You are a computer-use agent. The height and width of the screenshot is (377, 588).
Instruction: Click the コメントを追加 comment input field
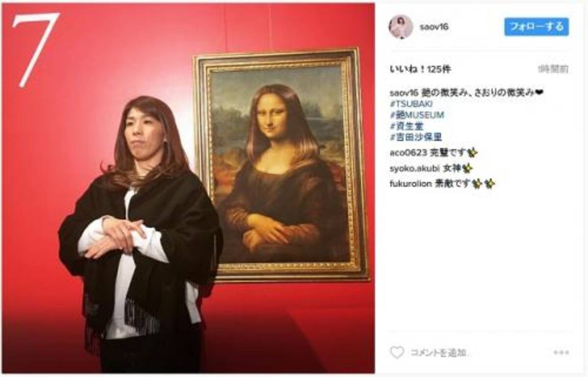[x=439, y=353]
